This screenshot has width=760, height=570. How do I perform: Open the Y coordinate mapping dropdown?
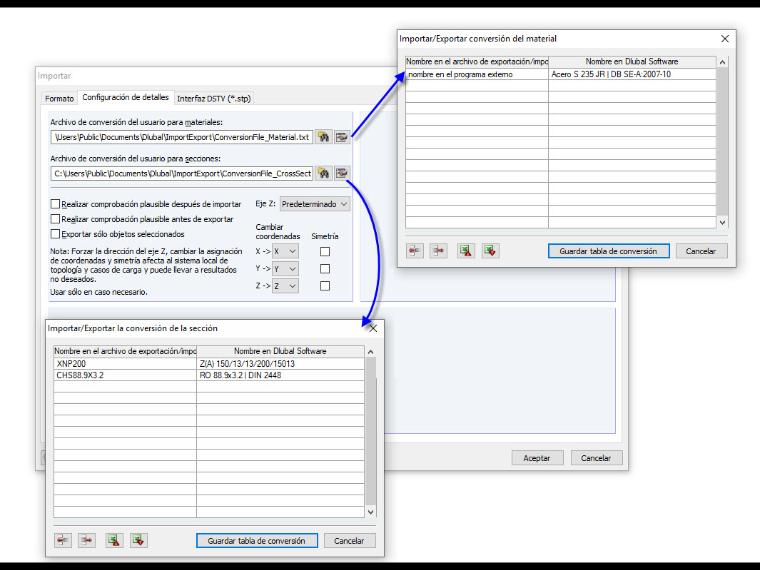[285, 269]
